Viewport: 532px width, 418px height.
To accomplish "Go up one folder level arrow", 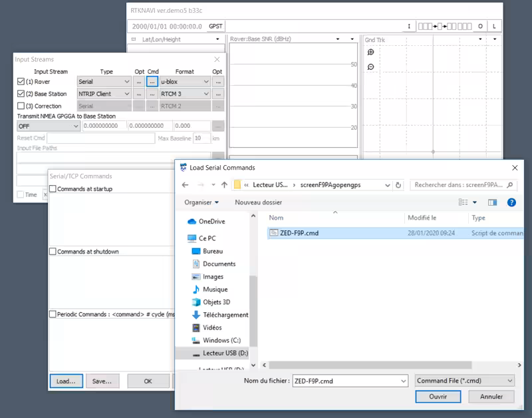I will point(225,185).
